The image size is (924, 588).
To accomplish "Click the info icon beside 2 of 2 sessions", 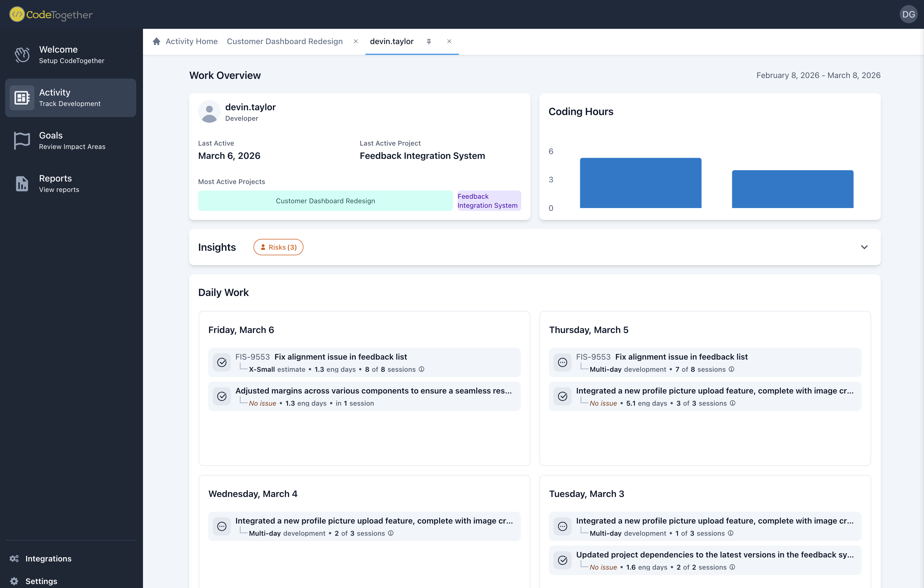I will coord(732,567).
